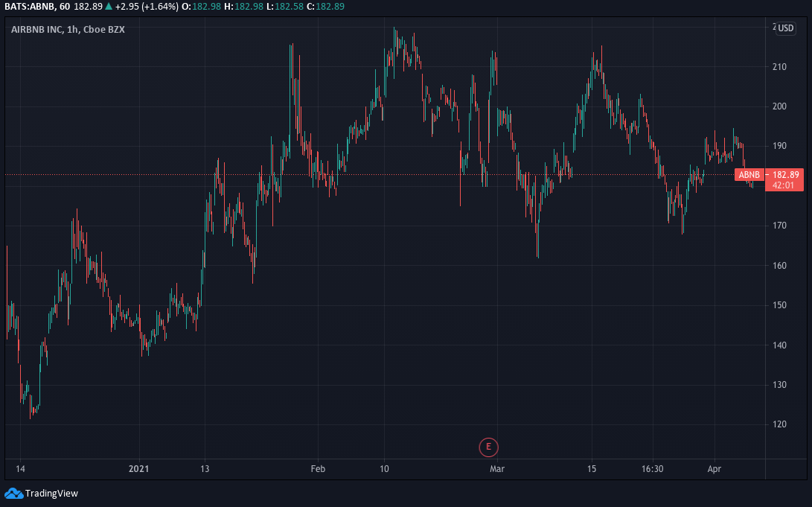Screen dimensions: 812x507
Task: Click the TradingView cloud logo icon
Action: point(13,493)
